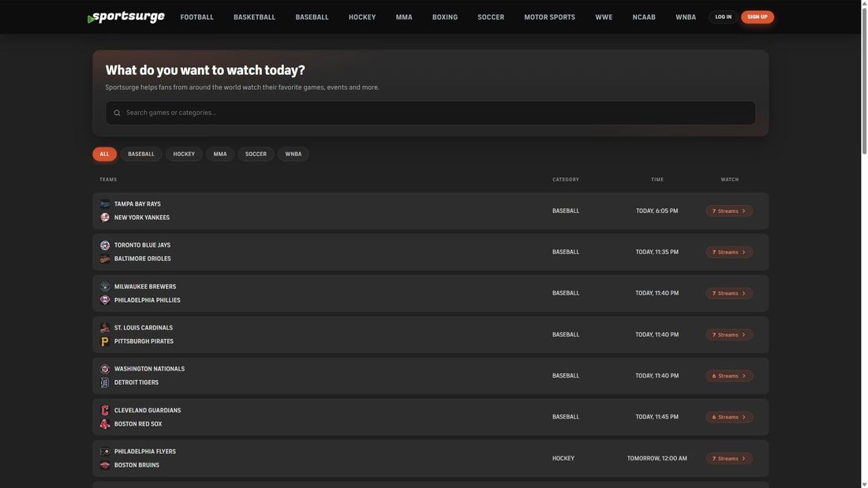Screen dimensions: 868x488
Task: Click the St. Louis Cardinals logo
Action: point(105,327)
